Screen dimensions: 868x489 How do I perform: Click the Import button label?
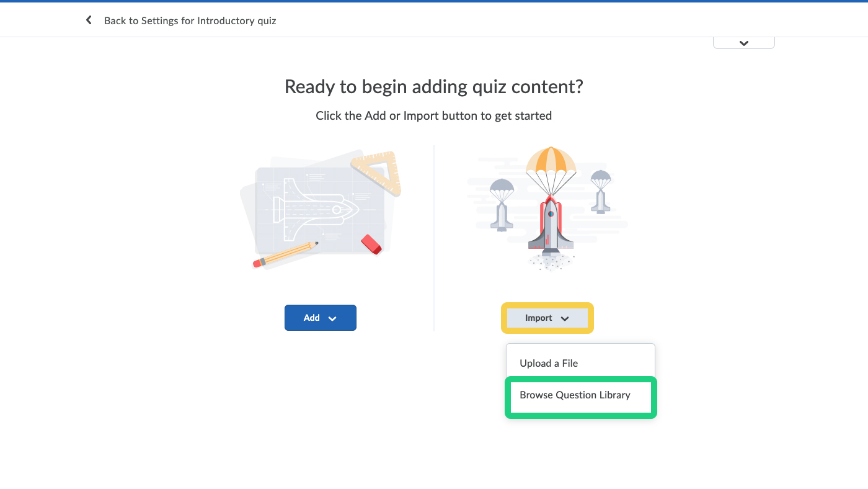point(538,318)
